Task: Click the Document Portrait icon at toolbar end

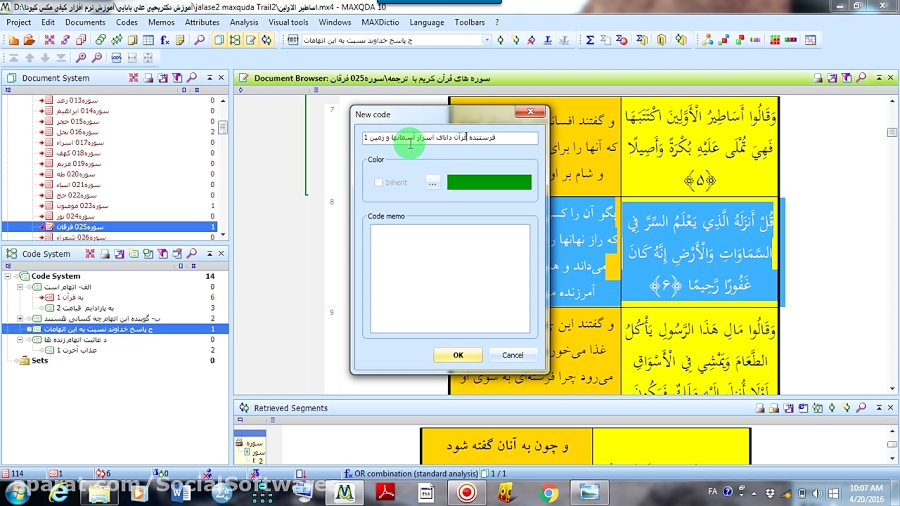Action: (x=810, y=40)
